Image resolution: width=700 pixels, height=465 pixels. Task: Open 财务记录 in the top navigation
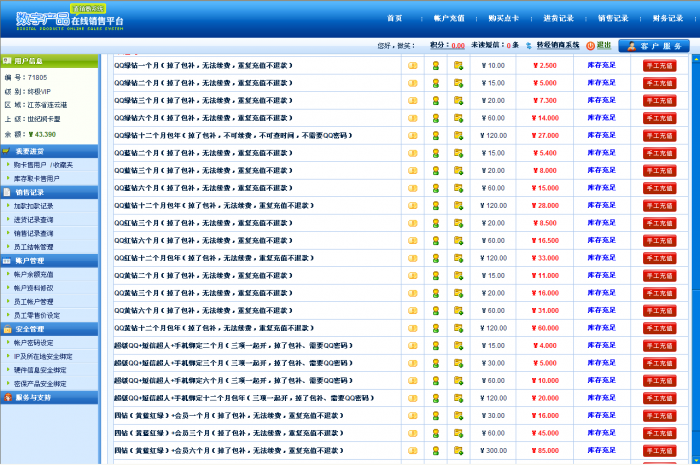pos(667,18)
